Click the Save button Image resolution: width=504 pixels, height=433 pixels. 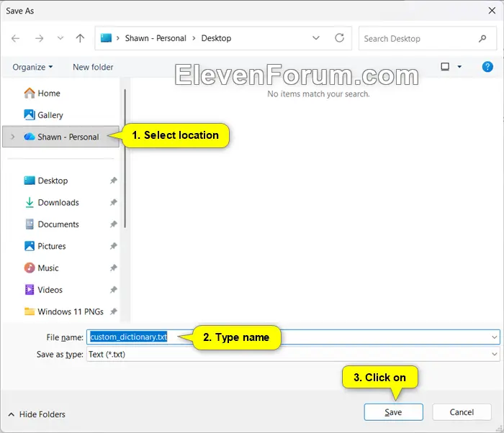(393, 412)
